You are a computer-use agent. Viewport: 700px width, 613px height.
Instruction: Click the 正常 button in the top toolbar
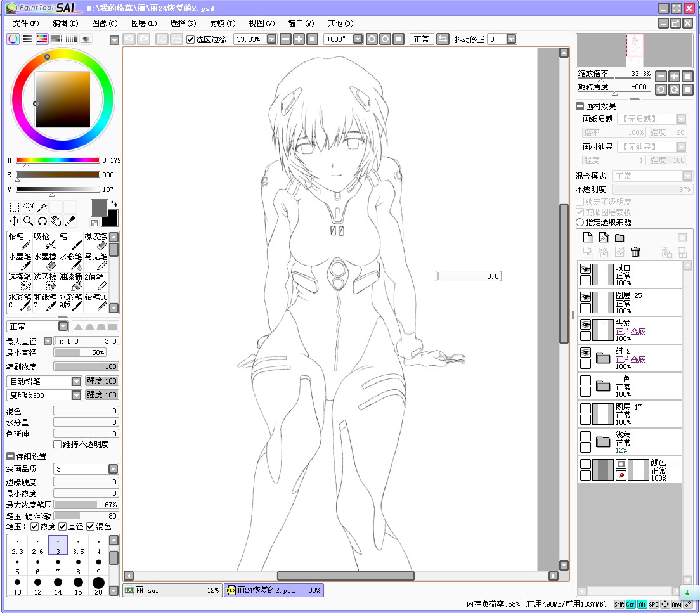[x=421, y=39]
